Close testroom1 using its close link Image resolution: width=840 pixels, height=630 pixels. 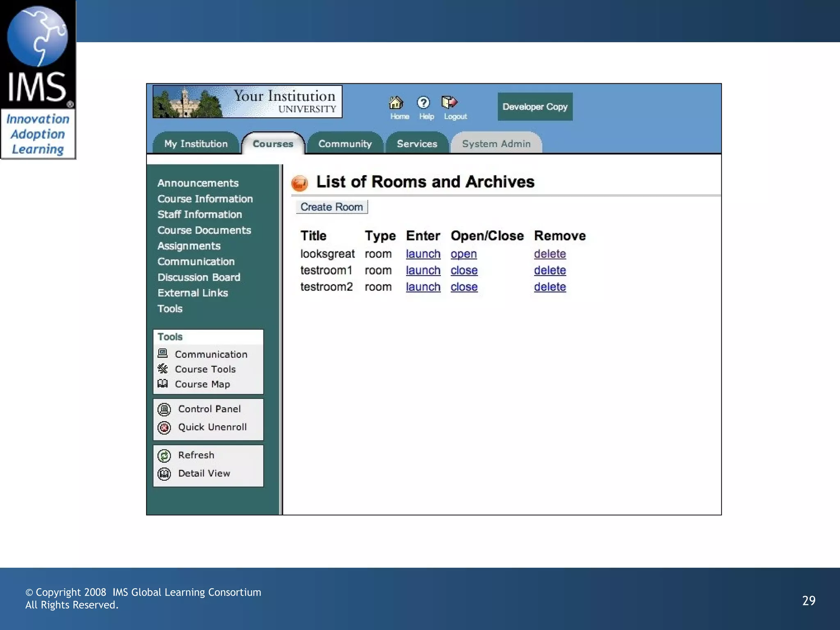click(x=464, y=270)
